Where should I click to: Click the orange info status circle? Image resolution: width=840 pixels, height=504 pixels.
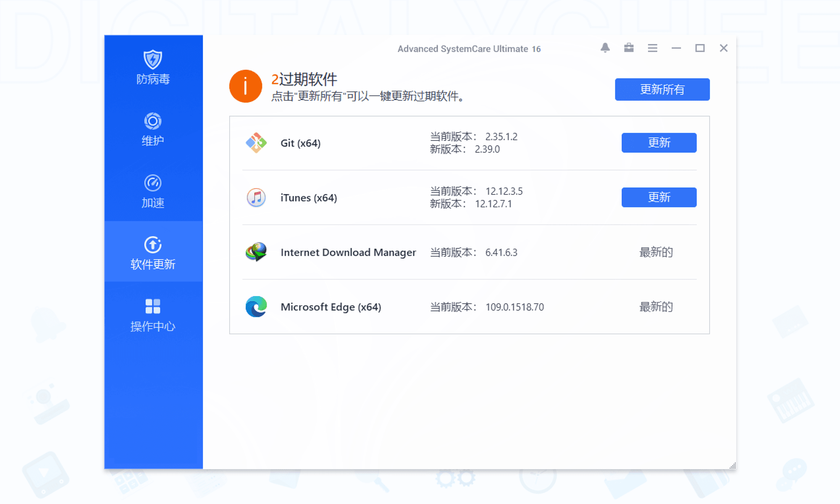(246, 87)
